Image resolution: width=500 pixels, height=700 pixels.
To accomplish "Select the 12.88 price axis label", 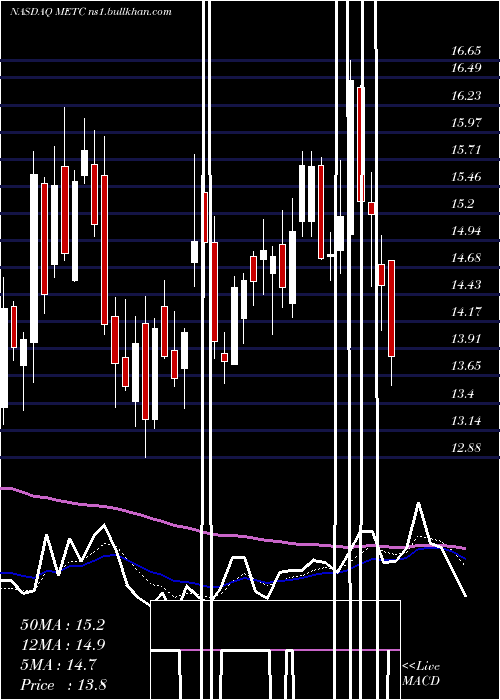I will pos(466,448).
